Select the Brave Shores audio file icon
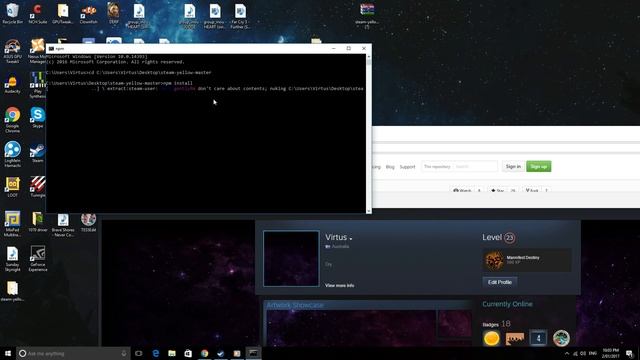Screen dimensions: 640x360 point(63,224)
